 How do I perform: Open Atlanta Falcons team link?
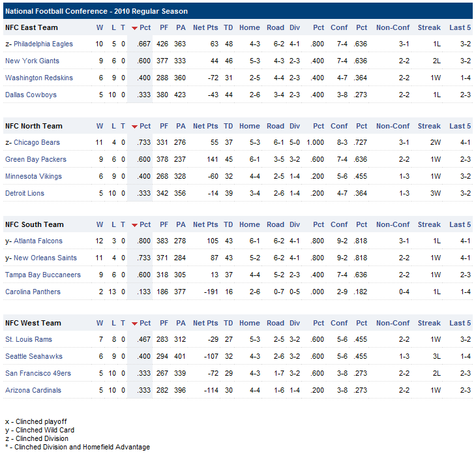38,241
